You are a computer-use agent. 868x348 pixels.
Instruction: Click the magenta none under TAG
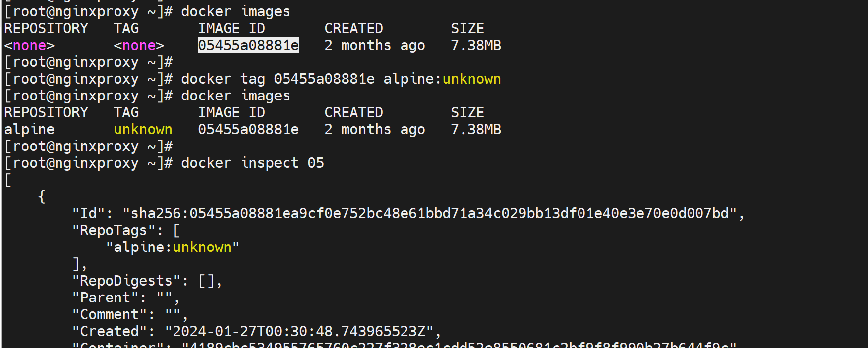pyautogui.click(x=139, y=46)
